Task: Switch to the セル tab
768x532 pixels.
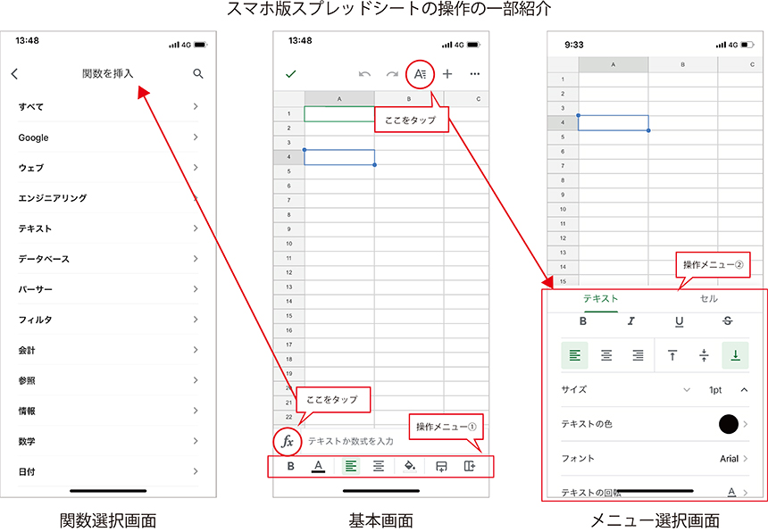Action: tap(708, 298)
